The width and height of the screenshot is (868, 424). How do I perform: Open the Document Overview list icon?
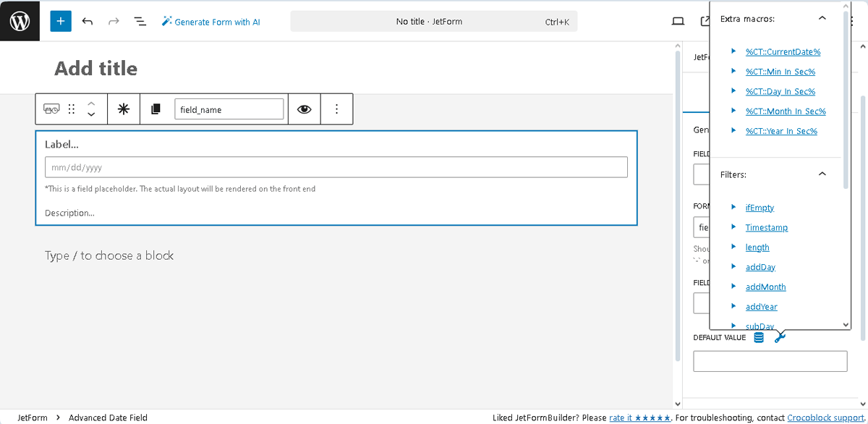(140, 21)
